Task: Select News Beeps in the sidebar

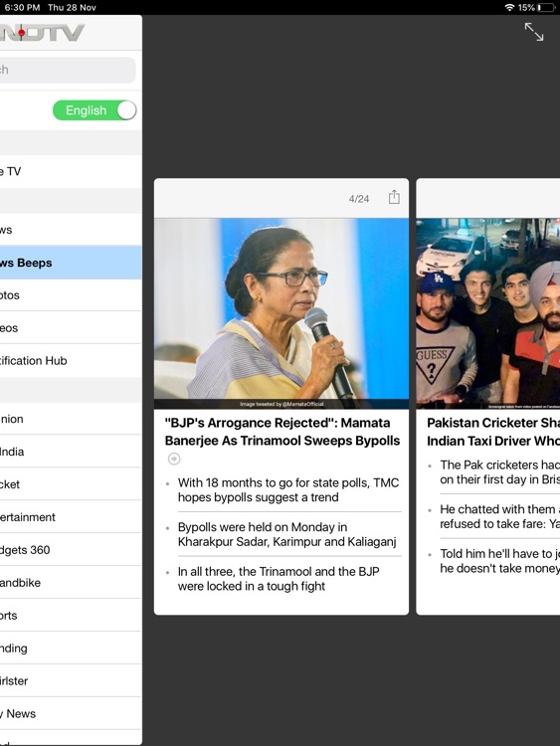Action: click(x=71, y=263)
